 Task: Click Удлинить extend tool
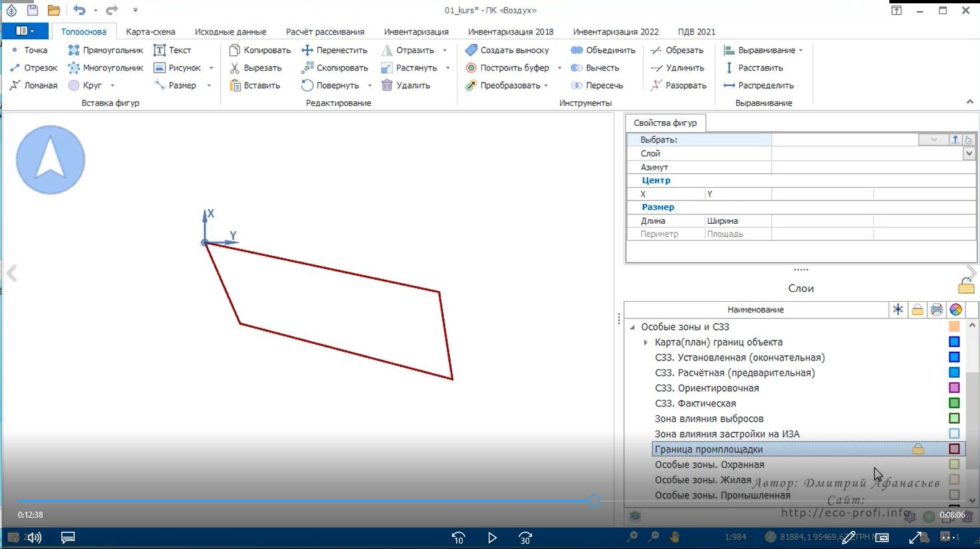677,68
